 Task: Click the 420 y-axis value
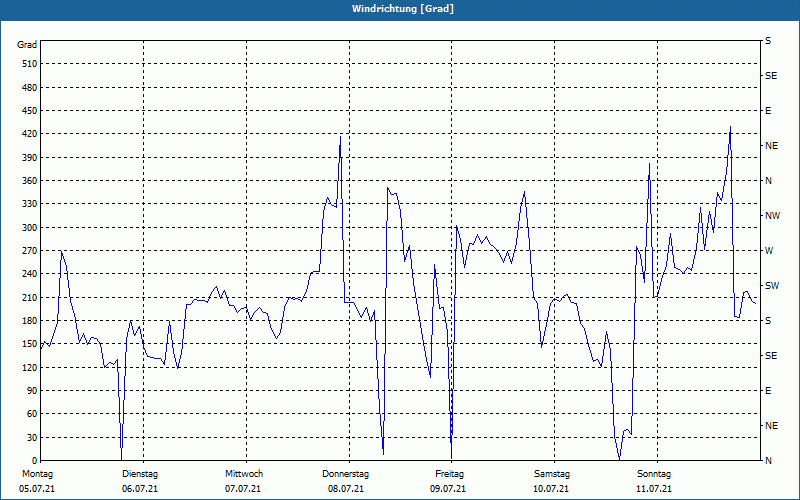pyautogui.click(x=30, y=134)
